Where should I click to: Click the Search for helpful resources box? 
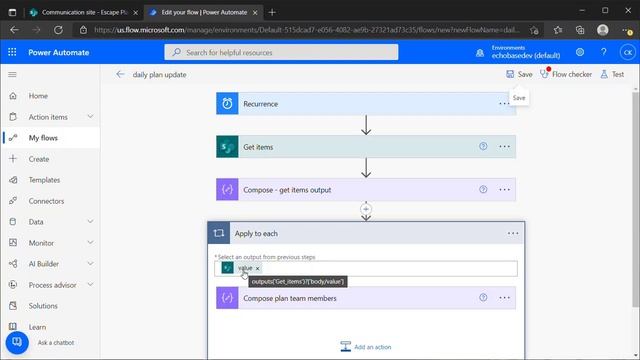281,52
